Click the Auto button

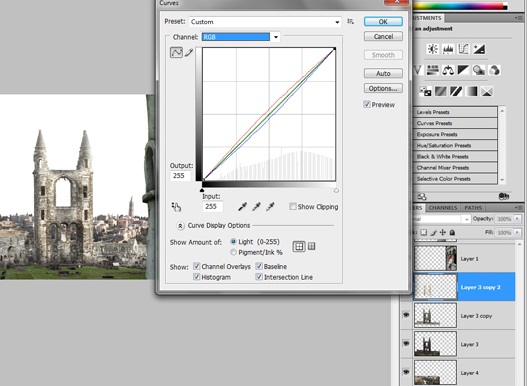(x=383, y=73)
